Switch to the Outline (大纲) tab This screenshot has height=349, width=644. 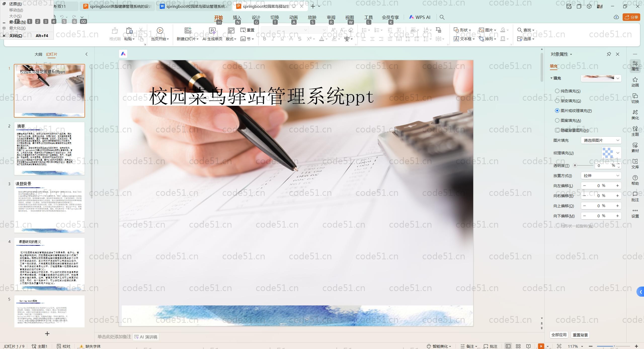pos(38,54)
